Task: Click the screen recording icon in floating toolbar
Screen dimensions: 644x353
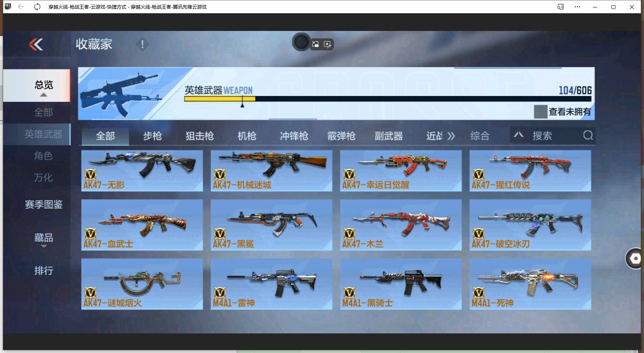Action: tap(328, 44)
